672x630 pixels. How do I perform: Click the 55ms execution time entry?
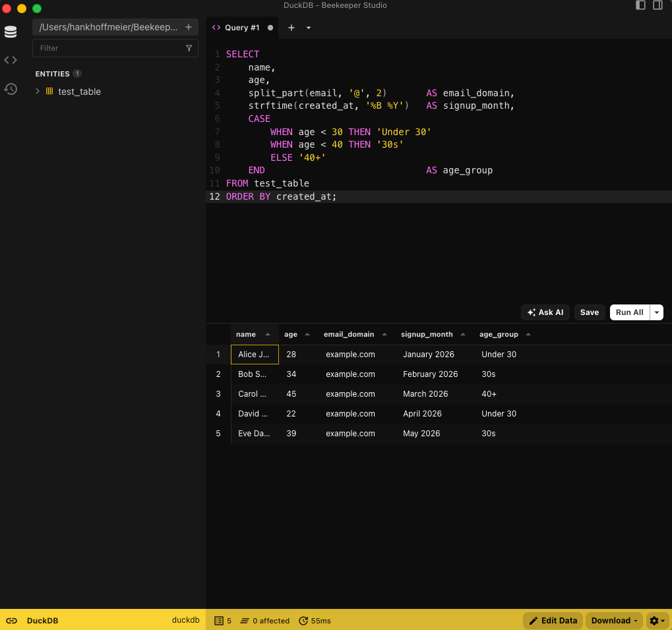pos(315,621)
